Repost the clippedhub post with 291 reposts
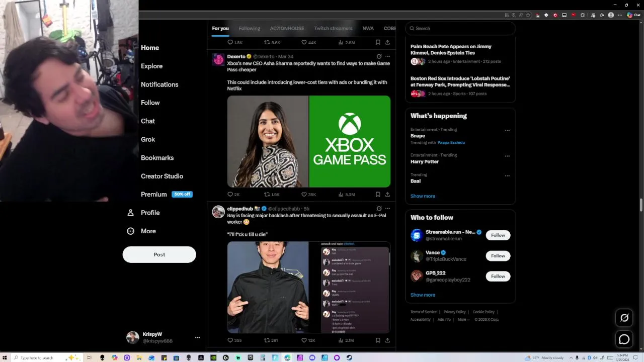Viewport: 644px width, 362px height. point(271,340)
